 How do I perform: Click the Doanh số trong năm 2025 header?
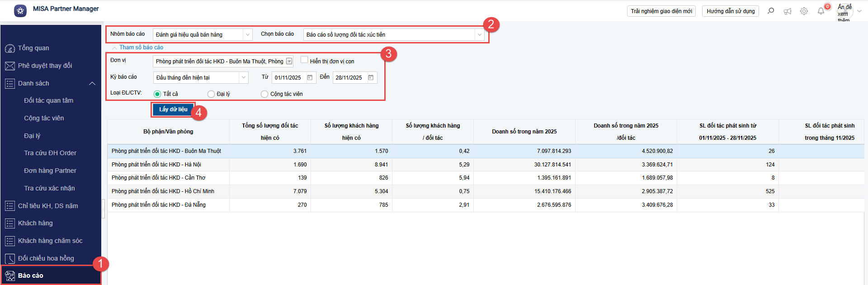pos(524,132)
